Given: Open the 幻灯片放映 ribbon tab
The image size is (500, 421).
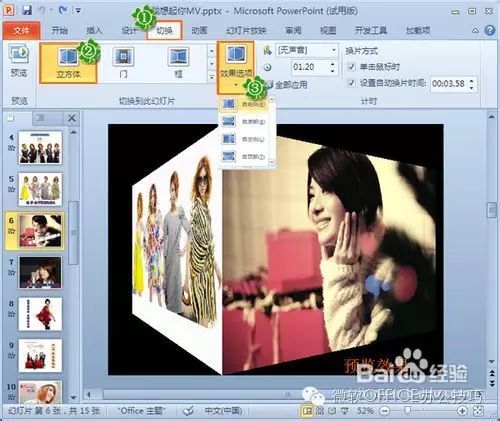Looking at the screenshot, I should pyautogui.click(x=246, y=31).
